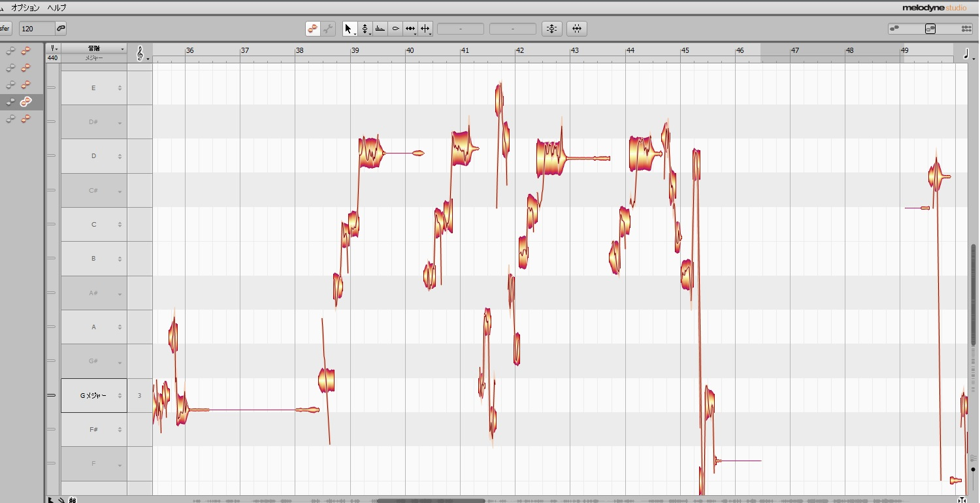Select the D note blob at bar 39
The height and width of the screenshot is (503, 980).
pyautogui.click(x=370, y=153)
